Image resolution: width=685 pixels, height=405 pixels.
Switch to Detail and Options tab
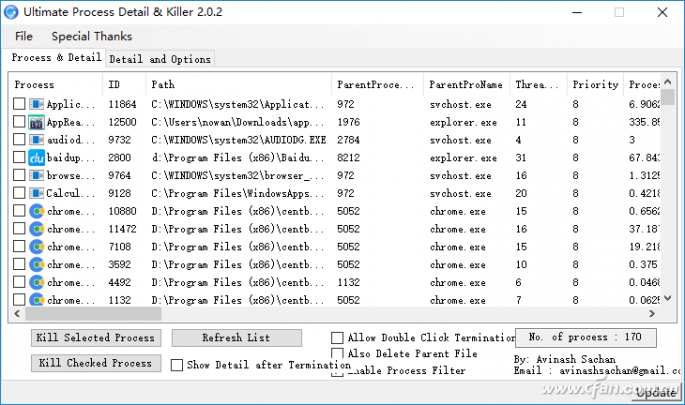tap(160, 59)
